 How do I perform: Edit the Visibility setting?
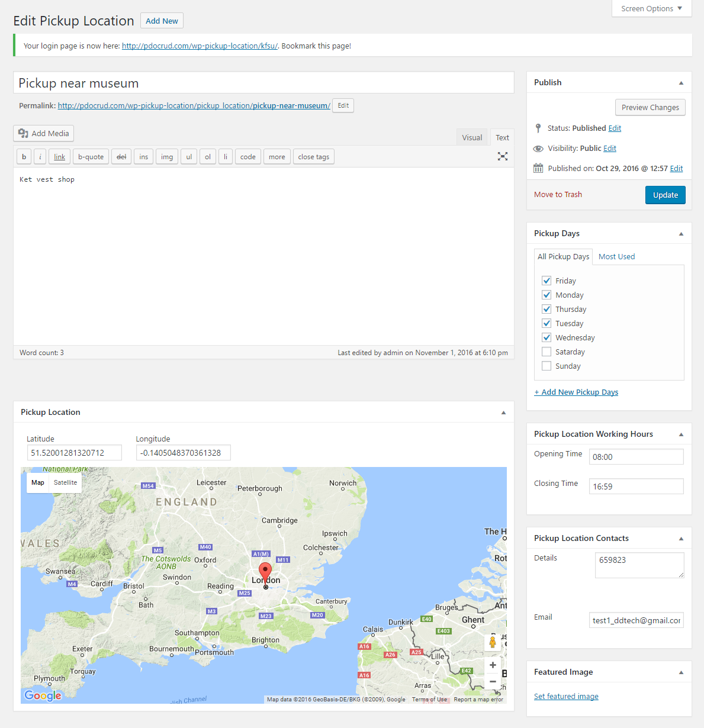[x=610, y=148]
